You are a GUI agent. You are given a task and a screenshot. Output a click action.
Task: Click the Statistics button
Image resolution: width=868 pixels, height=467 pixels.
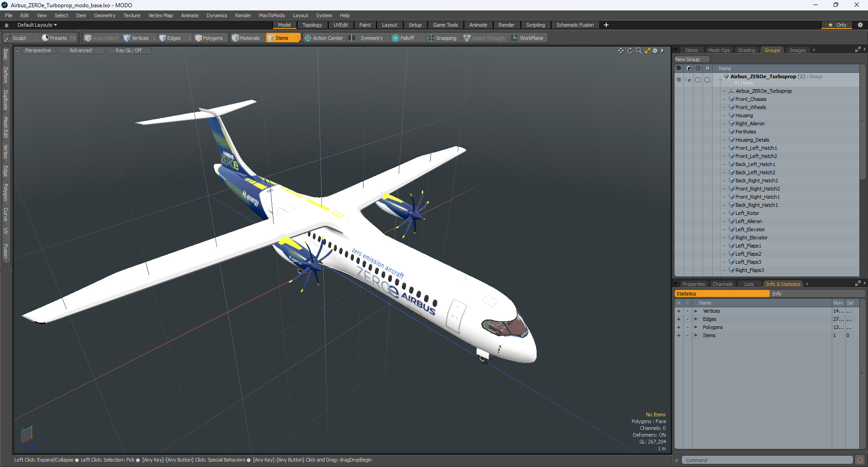pyautogui.click(x=722, y=294)
